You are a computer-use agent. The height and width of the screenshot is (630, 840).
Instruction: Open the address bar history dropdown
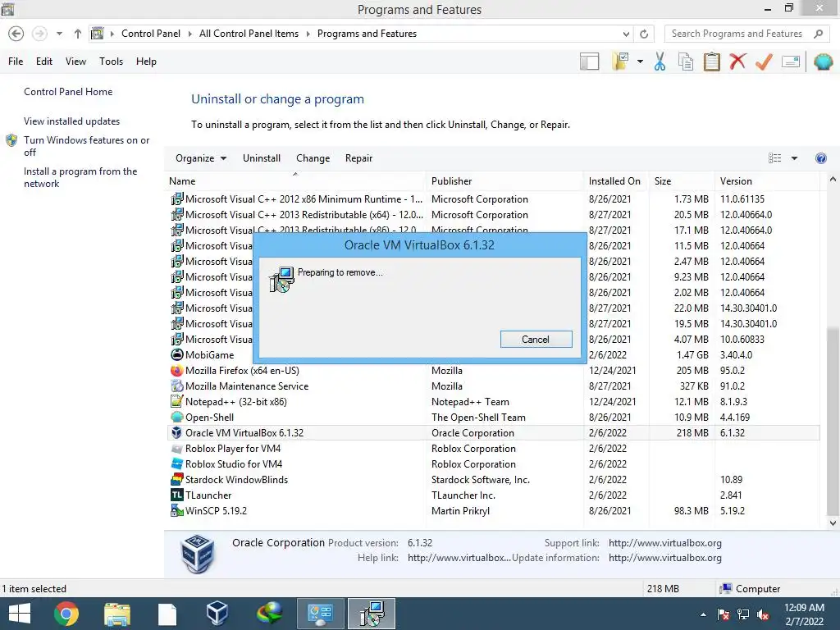click(626, 34)
